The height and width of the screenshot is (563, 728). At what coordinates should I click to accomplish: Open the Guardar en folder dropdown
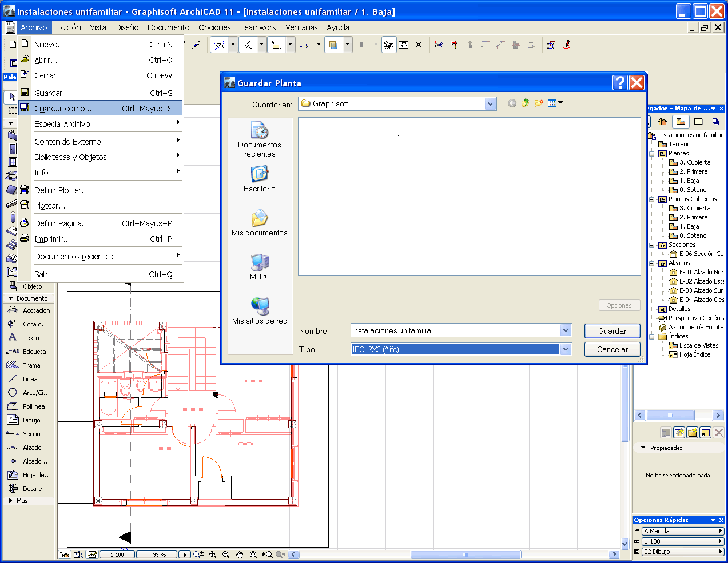[490, 103]
